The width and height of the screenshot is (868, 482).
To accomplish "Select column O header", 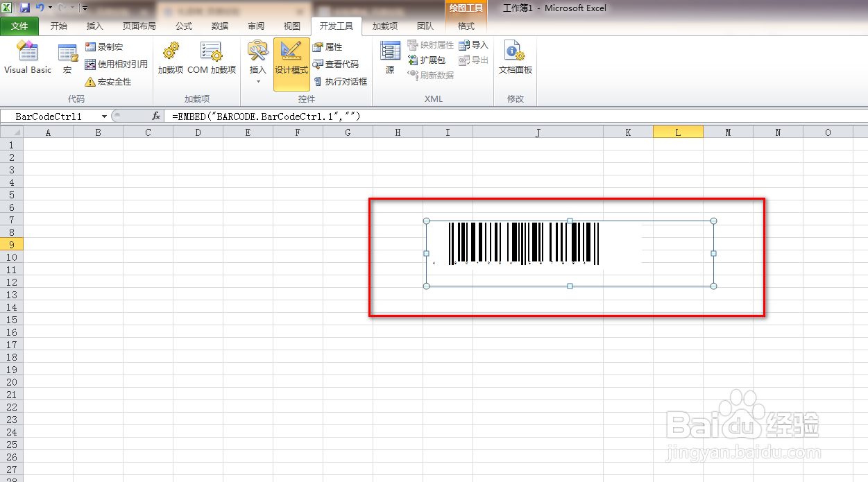I will (828, 132).
